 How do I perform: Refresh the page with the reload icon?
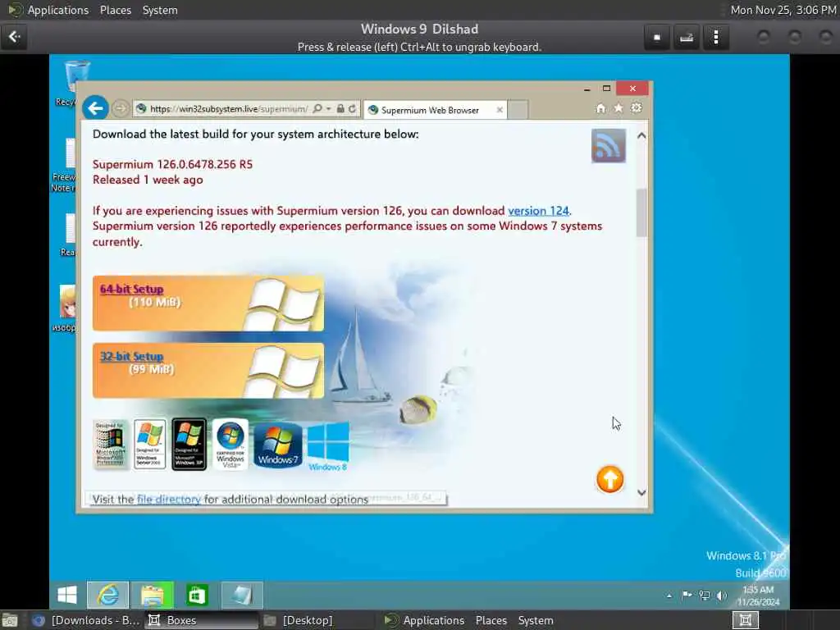[352, 109]
